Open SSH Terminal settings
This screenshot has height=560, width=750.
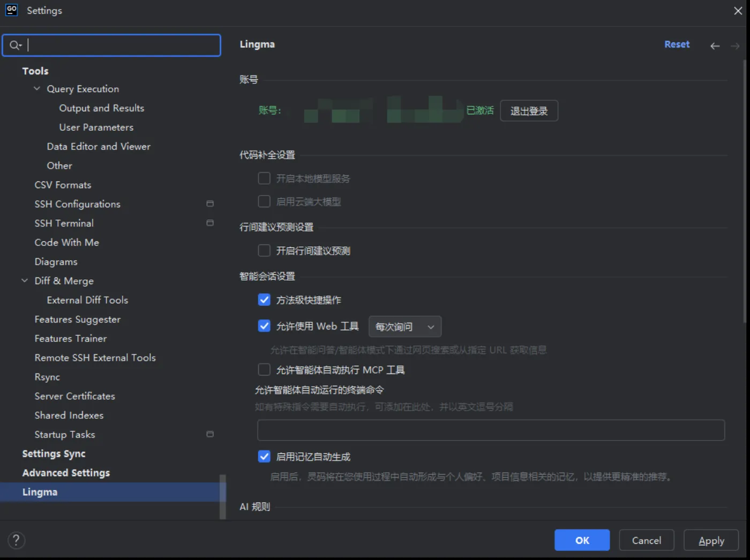(x=64, y=223)
